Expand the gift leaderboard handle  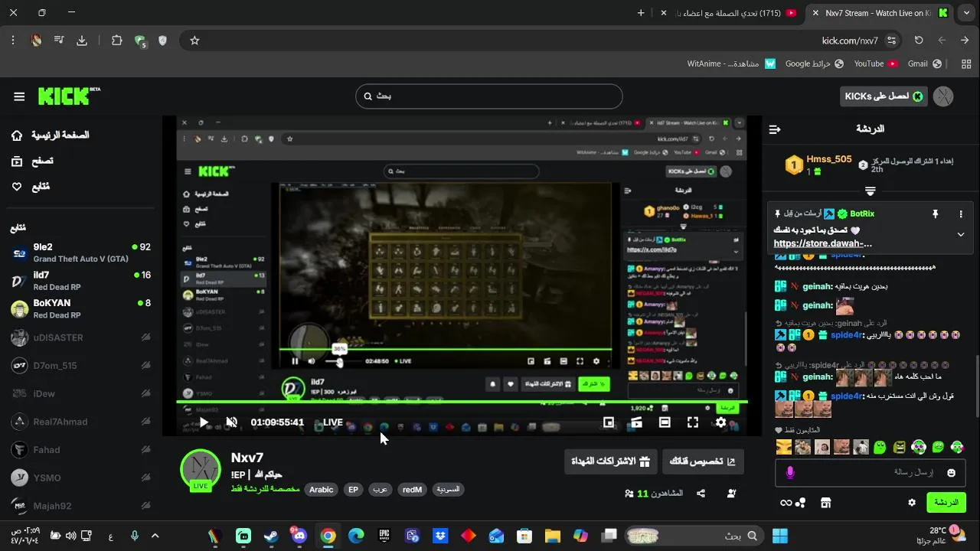(870, 191)
